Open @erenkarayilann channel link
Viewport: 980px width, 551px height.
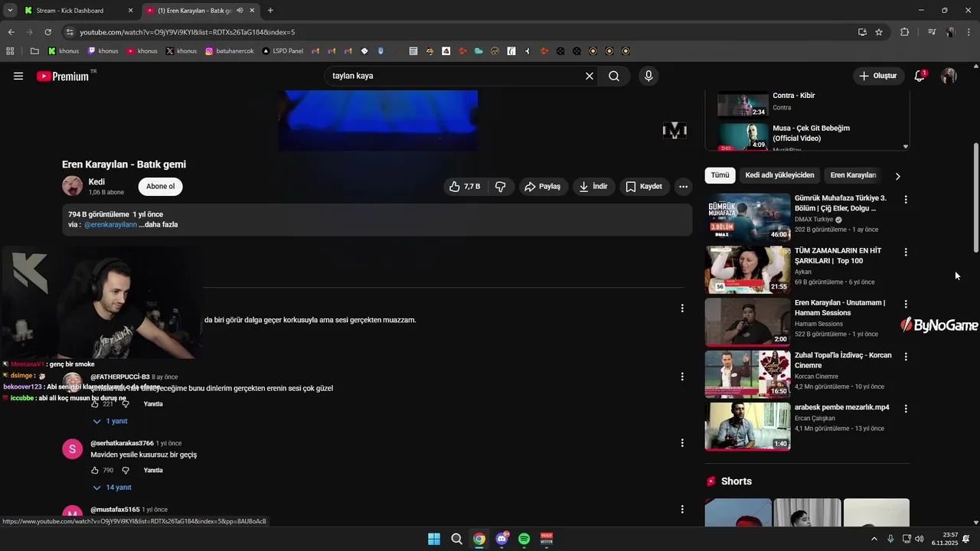(x=111, y=225)
